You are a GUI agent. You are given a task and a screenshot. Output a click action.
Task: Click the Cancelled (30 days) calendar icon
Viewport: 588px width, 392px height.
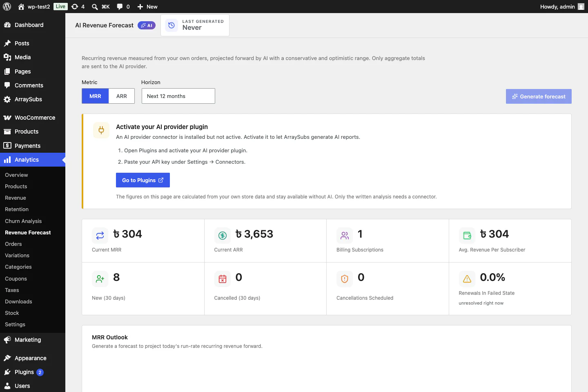click(223, 279)
